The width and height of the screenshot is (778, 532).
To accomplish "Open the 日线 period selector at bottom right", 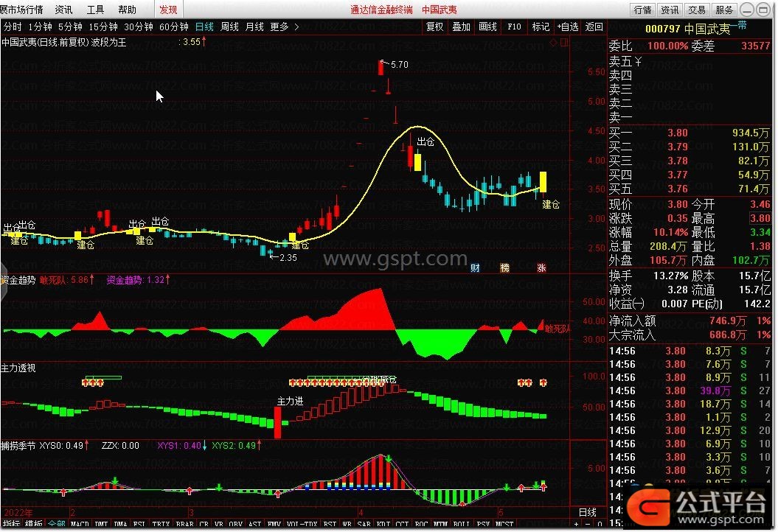I will click(x=588, y=512).
